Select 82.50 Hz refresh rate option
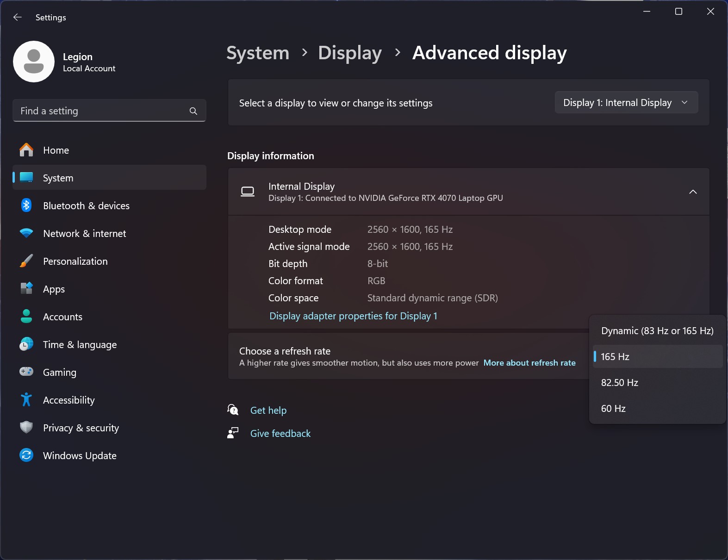The image size is (728, 560). [657, 382]
